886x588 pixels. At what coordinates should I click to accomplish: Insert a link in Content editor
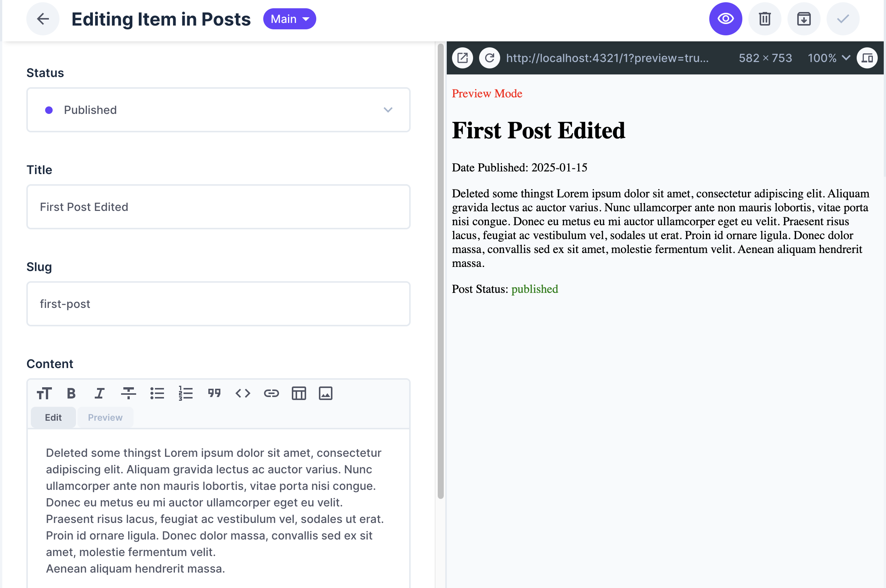[x=271, y=393]
